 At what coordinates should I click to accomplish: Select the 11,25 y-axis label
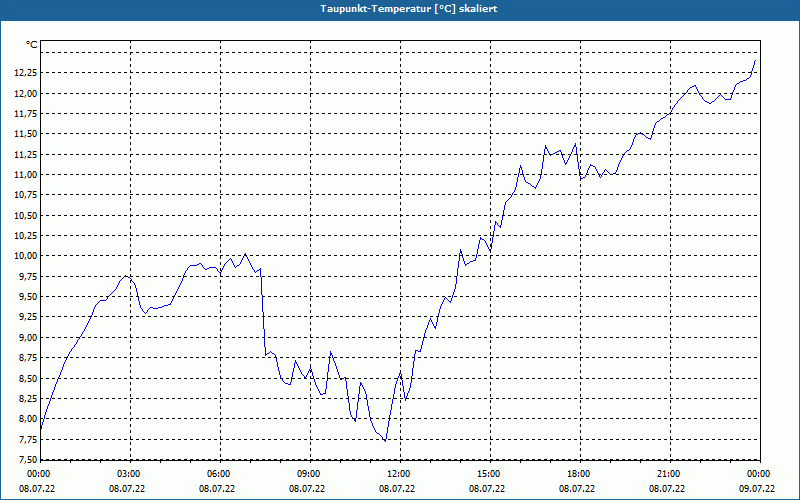pos(25,155)
